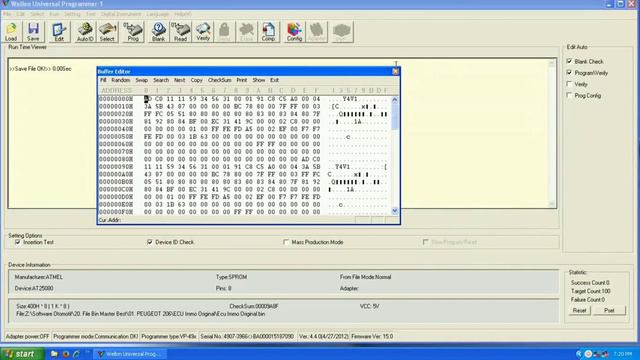The width and height of the screenshot is (640, 360).
Task: Click the grayed Erase toolbar icon
Action: click(x=247, y=32)
